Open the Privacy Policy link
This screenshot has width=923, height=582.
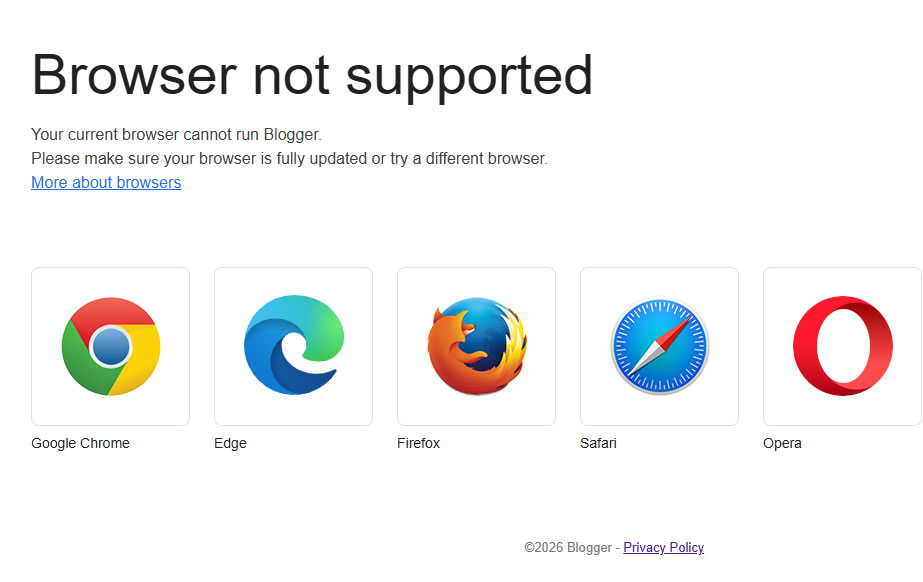pyautogui.click(x=663, y=547)
